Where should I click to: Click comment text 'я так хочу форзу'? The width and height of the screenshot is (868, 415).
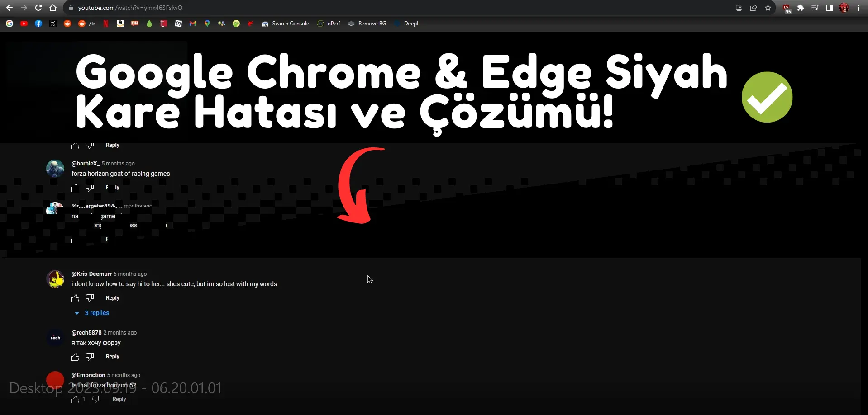[96, 343]
